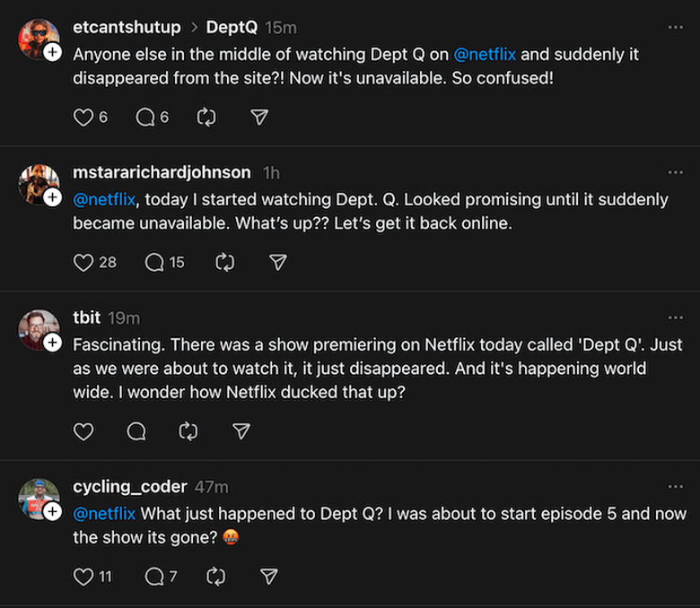Follow cycling_coder using avatar plus badge
700x608 pixels.
click(53, 512)
